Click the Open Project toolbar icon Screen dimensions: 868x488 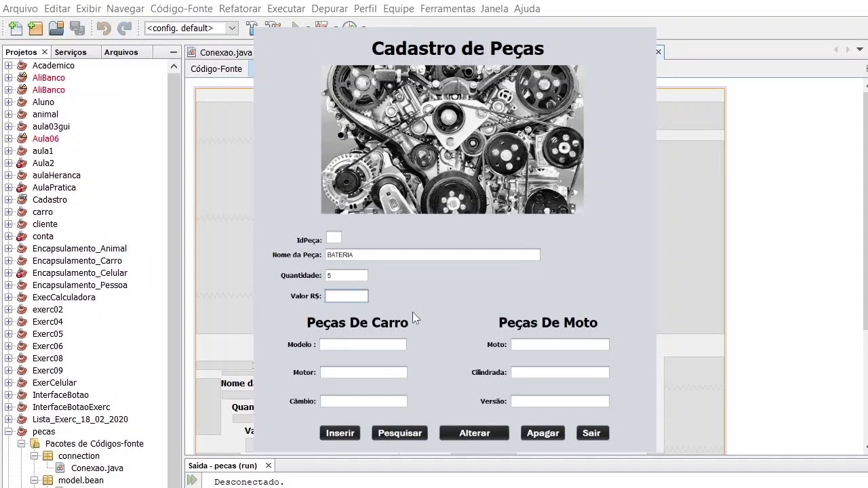pos(56,28)
